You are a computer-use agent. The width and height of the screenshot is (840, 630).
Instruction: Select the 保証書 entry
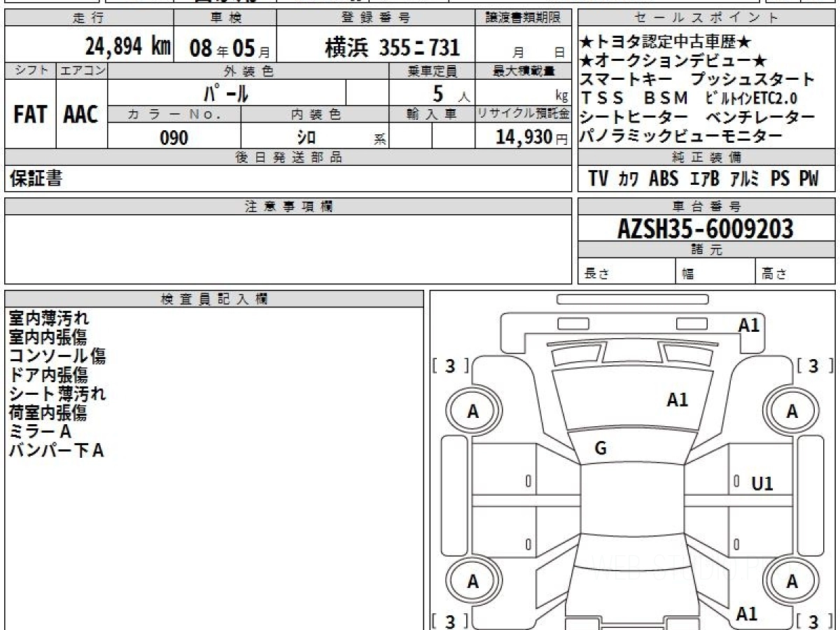point(36,179)
